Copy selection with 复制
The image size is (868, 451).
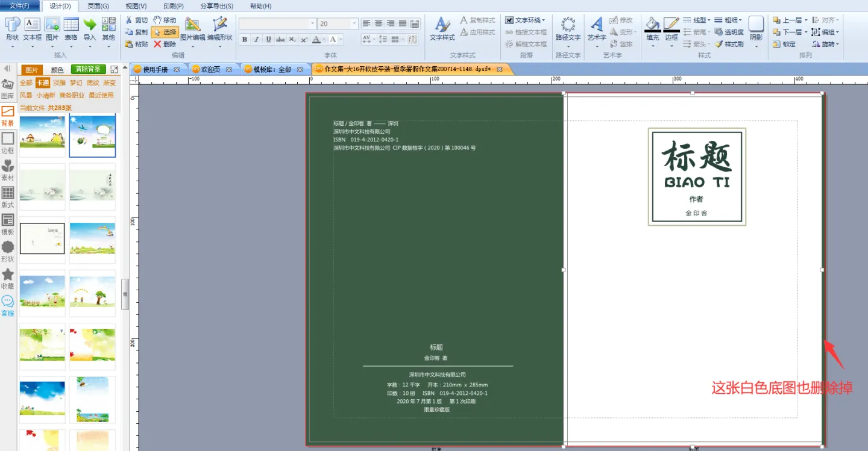tap(136, 32)
